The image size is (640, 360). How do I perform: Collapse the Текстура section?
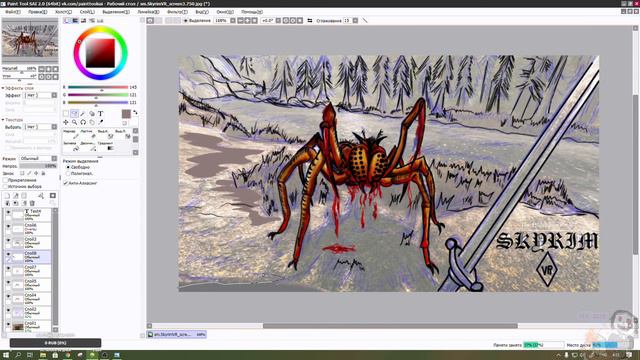point(3,120)
